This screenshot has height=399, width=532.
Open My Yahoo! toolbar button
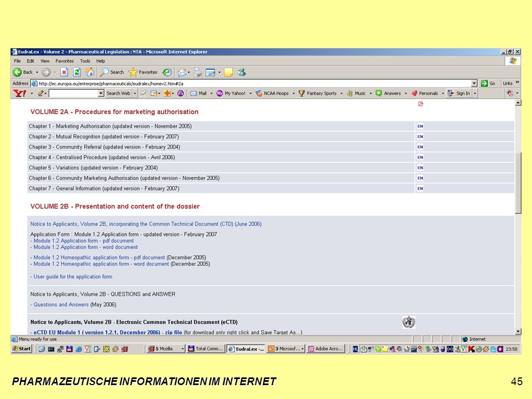[231, 93]
